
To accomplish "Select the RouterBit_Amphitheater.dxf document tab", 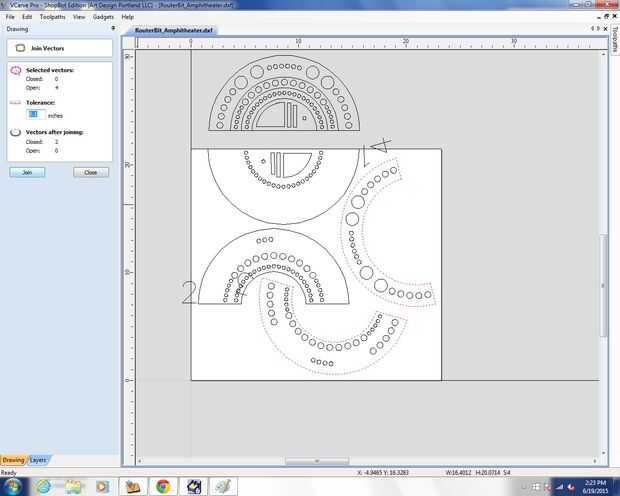I will [x=173, y=30].
